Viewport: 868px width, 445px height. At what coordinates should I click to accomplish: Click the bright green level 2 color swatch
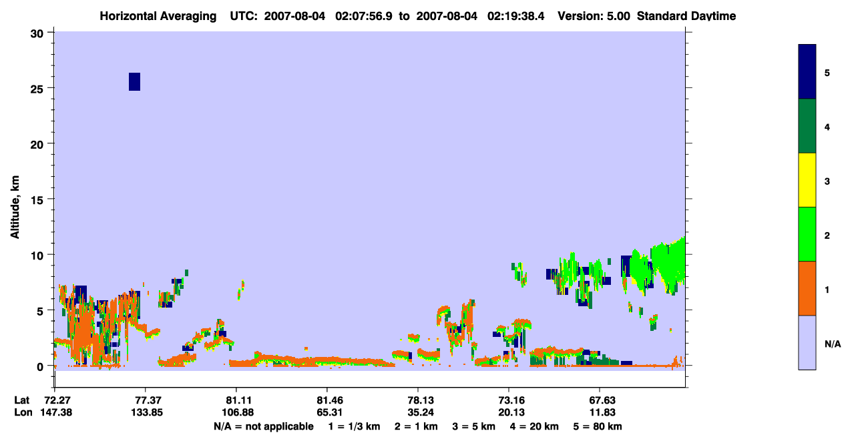tap(807, 234)
